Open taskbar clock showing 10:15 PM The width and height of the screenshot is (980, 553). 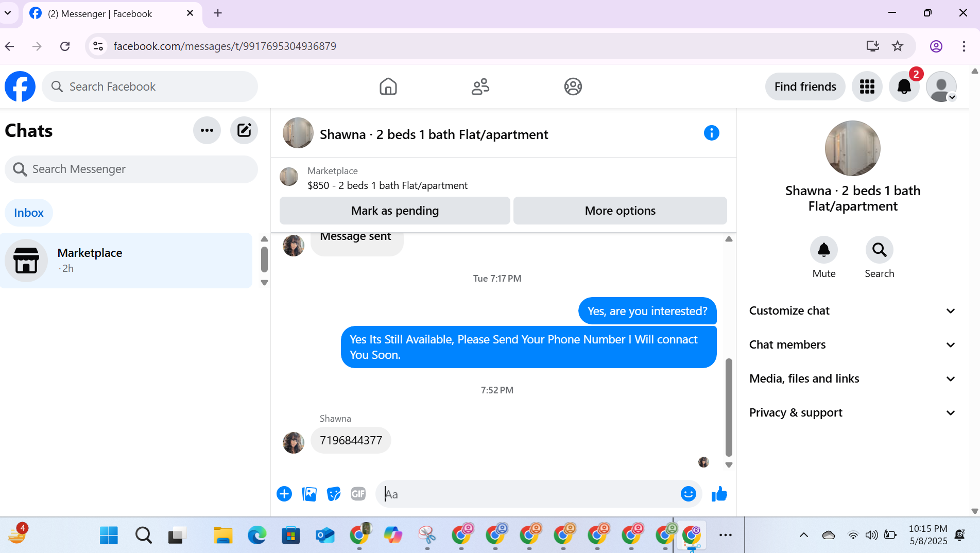pos(928,535)
